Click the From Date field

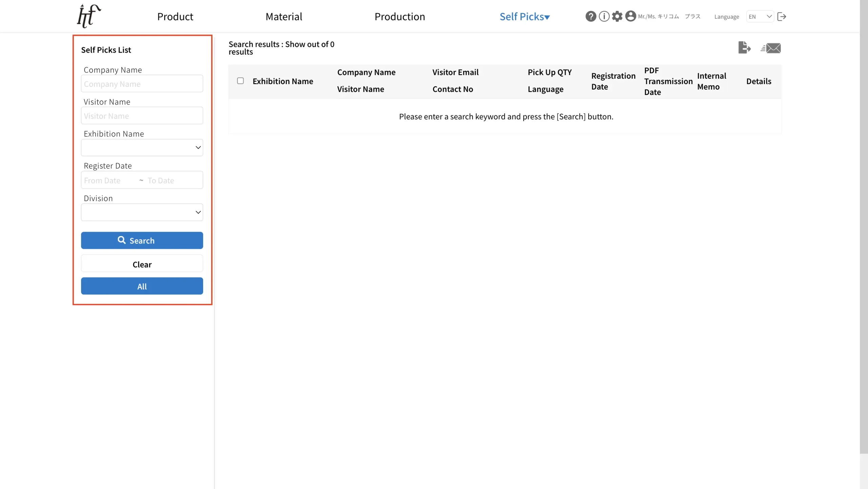click(109, 180)
